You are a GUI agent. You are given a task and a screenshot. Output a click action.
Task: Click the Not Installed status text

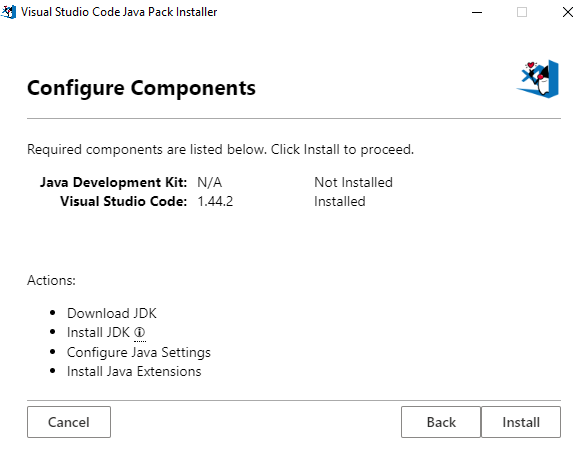tap(353, 182)
